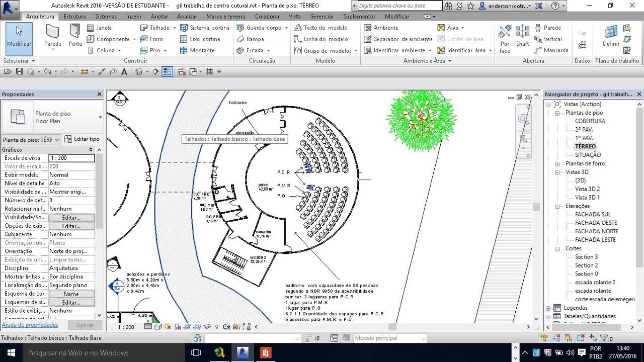The width and height of the screenshot is (644, 362).
Task: Open the Ajuda de propriedades link
Action: (30, 325)
